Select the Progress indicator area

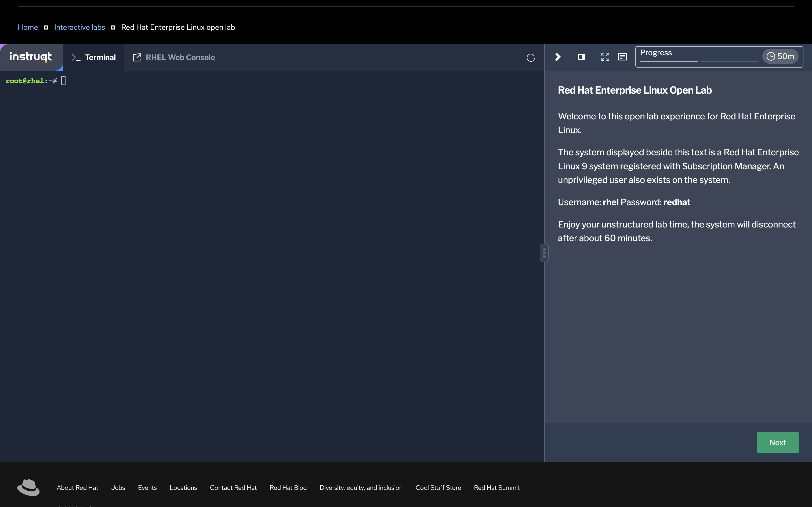click(700, 57)
